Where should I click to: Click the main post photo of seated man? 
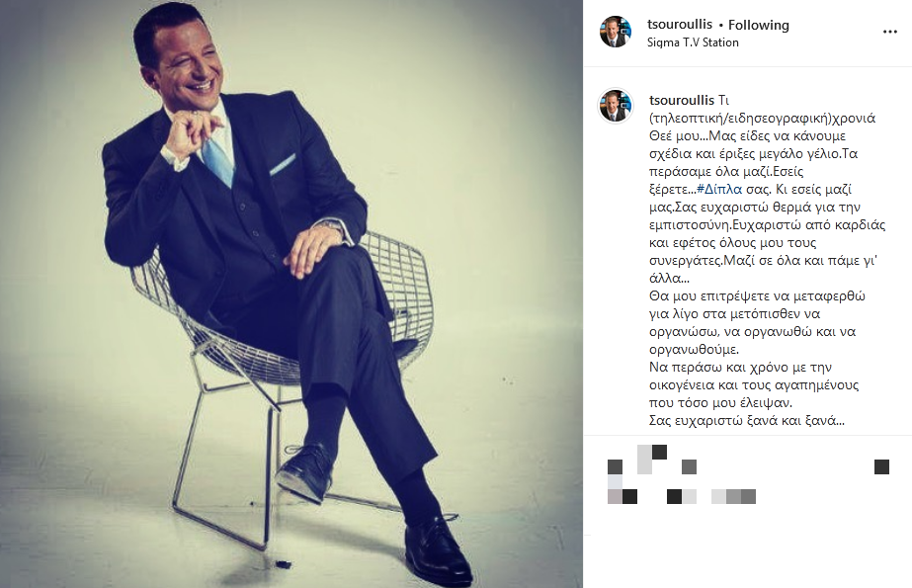coord(291,294)
